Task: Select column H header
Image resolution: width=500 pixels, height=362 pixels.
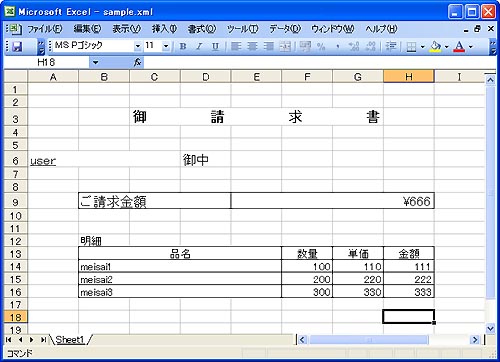Action: pos(409,77)
